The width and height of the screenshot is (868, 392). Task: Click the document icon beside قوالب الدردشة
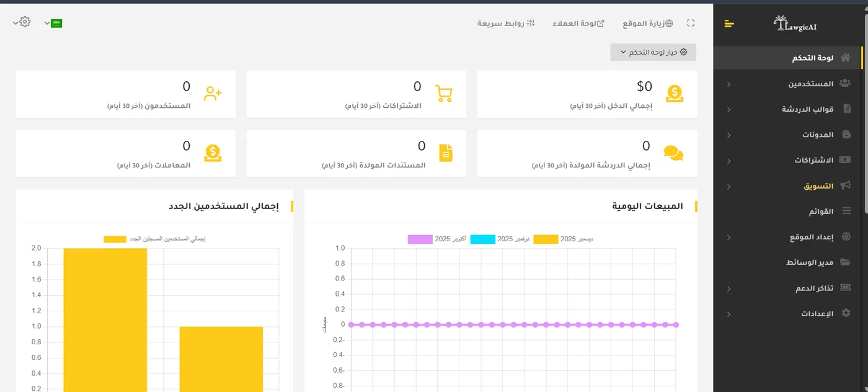847,109
